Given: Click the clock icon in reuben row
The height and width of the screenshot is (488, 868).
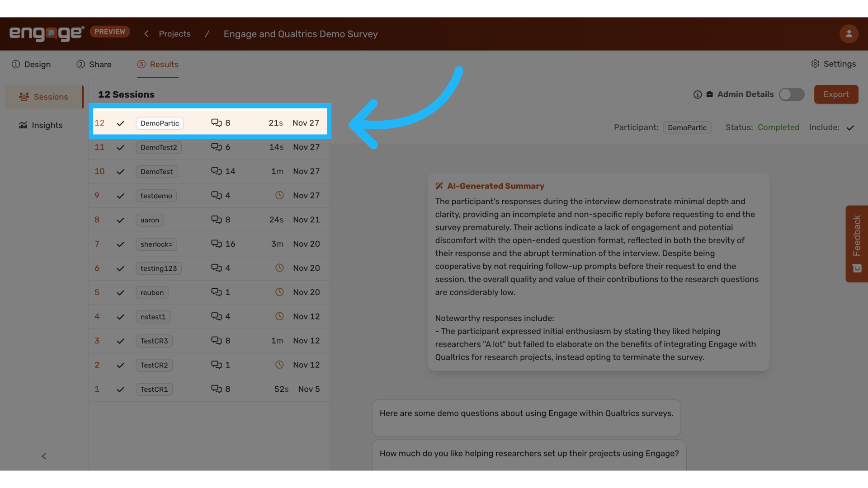Looking at the screenshot, I should (279, 292).
